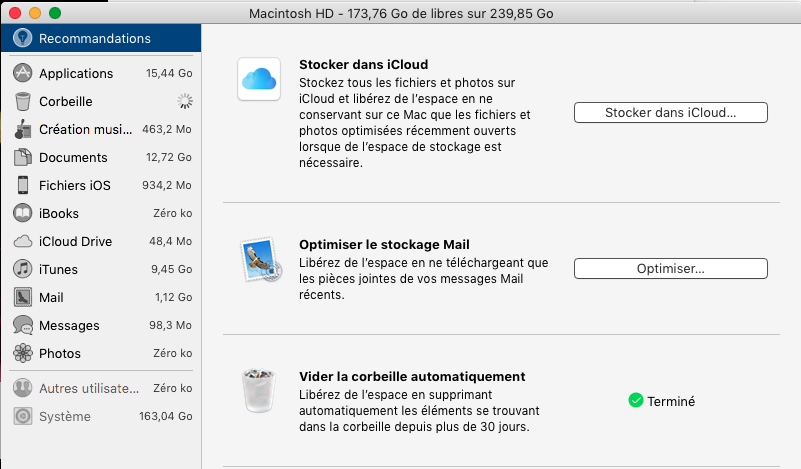
Task: Select the Corbeille trash icon in sidebar
Action: click(22, 101)
